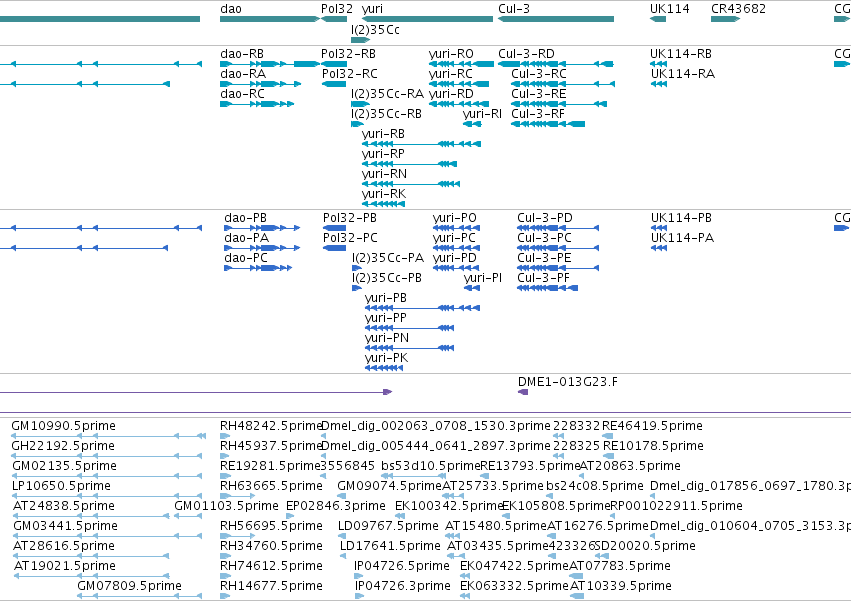Click EST RP001022911.5prime
This screenshot has height=601, width=851.
(x=677, y=506)
